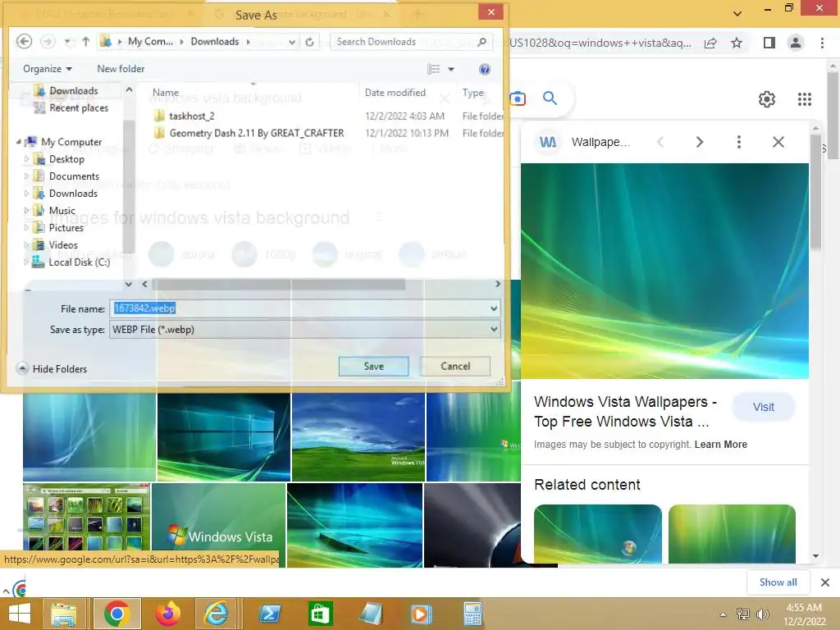840x630 pixels.
Task: Click the Google search magnifier icon
Action: (x=550, y=98)
